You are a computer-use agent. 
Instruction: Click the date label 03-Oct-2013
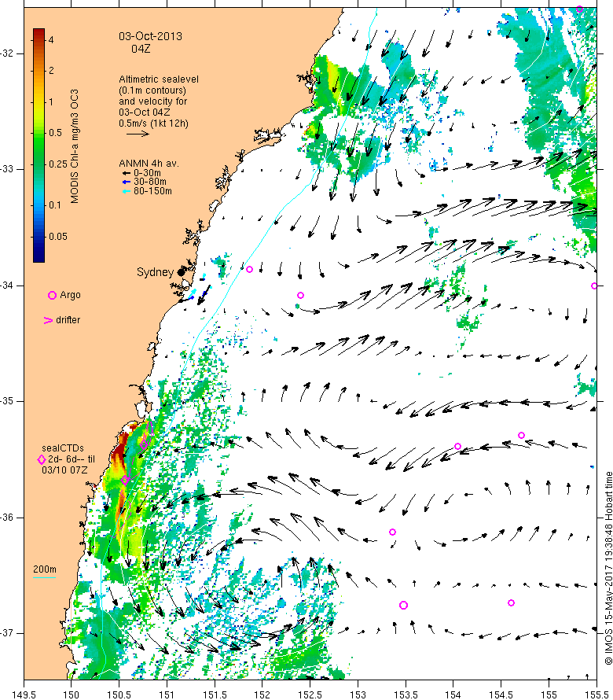tap(150, 36)
